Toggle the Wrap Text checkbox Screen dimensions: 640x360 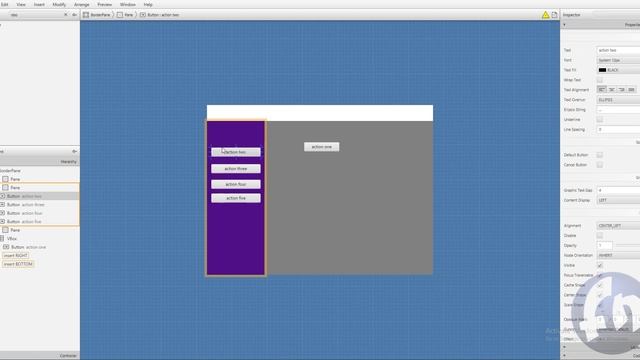point(600,80)
